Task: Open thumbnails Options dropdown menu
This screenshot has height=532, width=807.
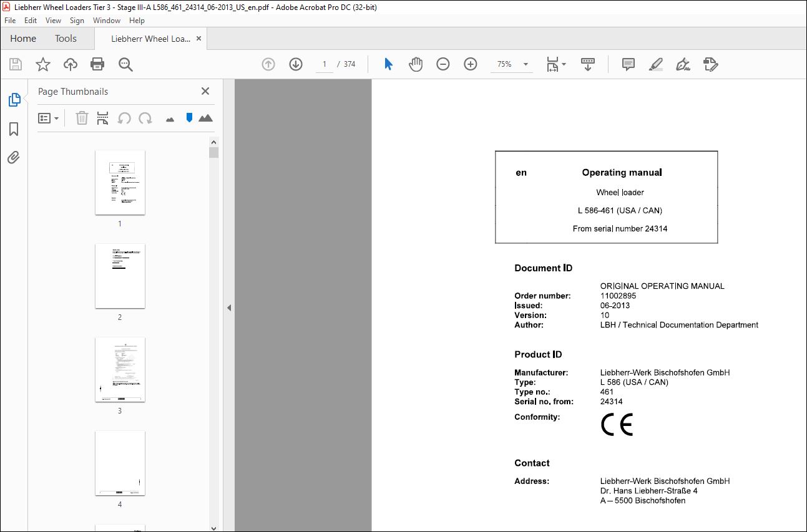Action: pyautogui.click(x=48, y=118)
